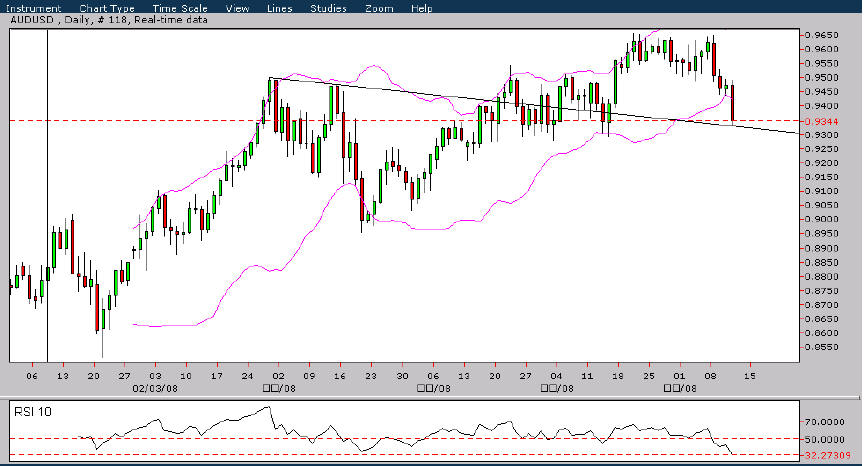
Task: Open the Studies menu
Action: 328,8
